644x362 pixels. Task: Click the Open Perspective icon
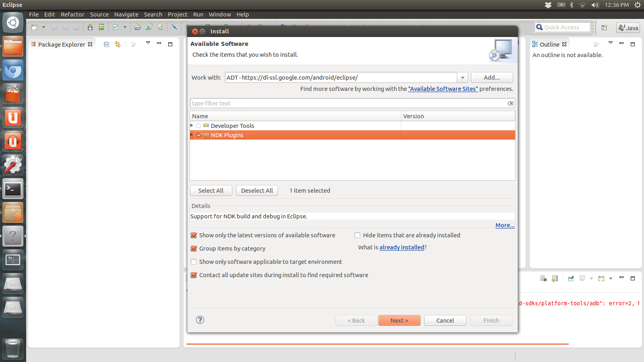(x=604, y=28)
